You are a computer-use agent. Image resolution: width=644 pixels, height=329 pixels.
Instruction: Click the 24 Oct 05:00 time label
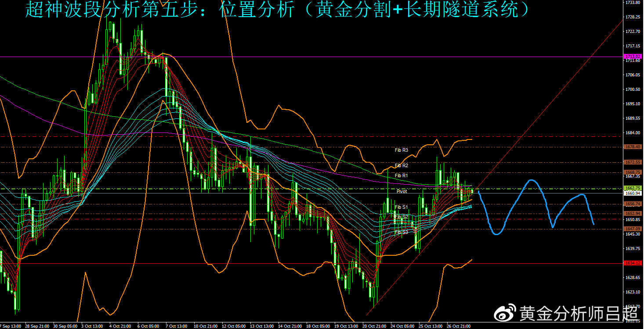(x=402, y=326)
